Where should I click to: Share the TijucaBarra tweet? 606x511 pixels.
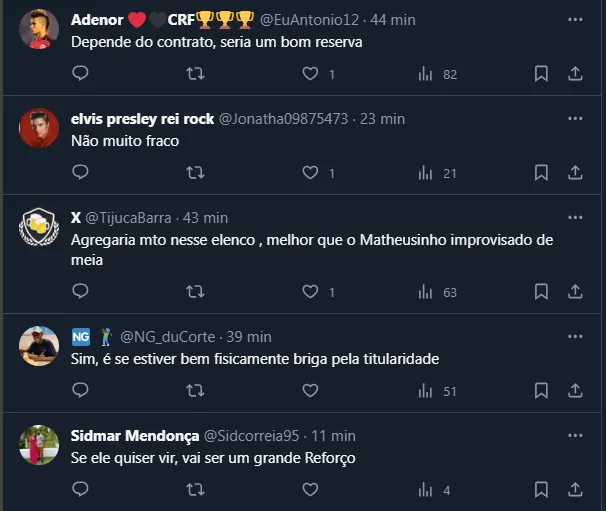pyautogui.click(x=575, y=292)
